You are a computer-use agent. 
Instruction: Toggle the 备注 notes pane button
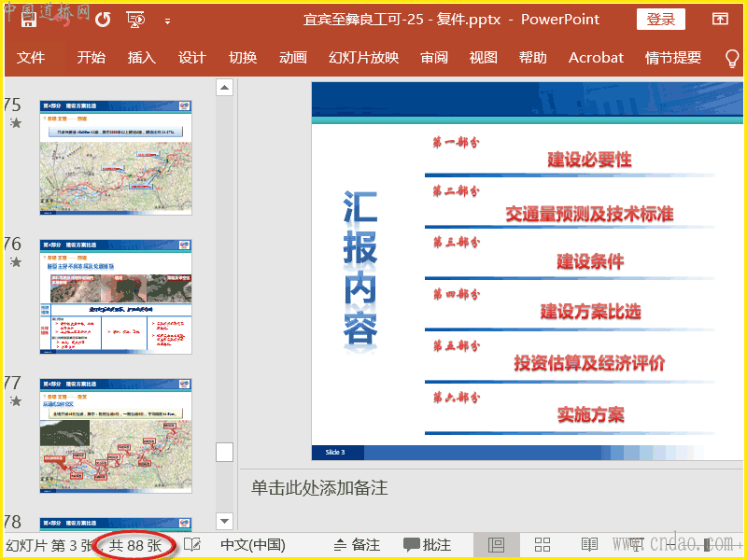357,545
